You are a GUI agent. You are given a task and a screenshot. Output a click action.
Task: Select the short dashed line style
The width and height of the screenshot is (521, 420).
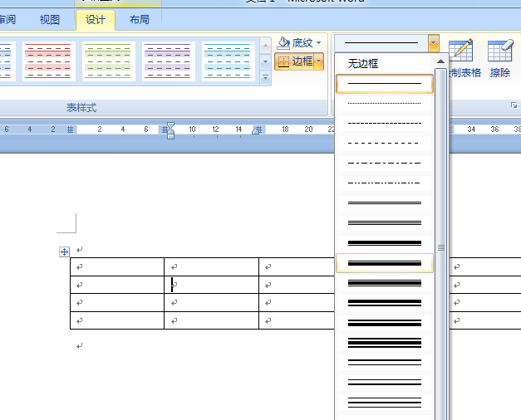385,123
